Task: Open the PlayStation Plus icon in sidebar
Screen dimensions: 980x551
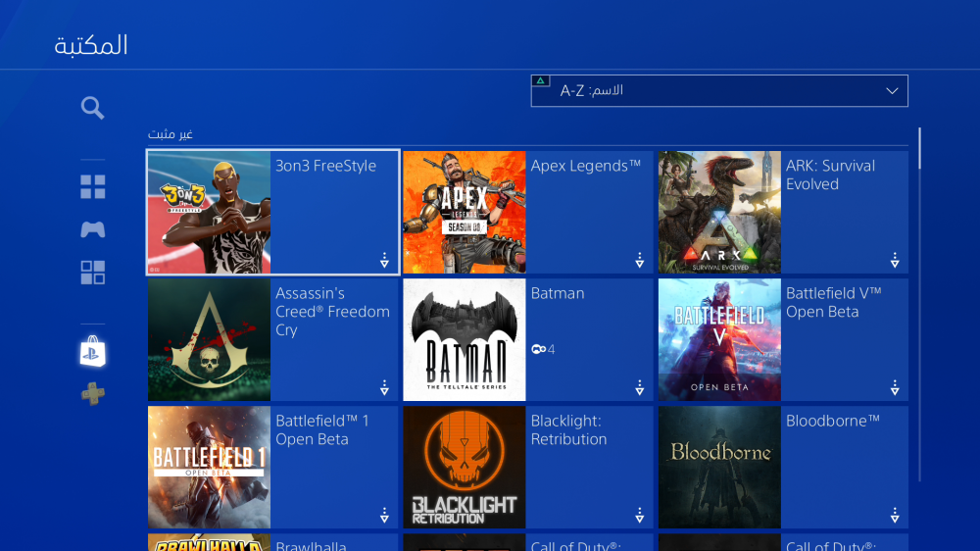Action: (x=92, y=394)
